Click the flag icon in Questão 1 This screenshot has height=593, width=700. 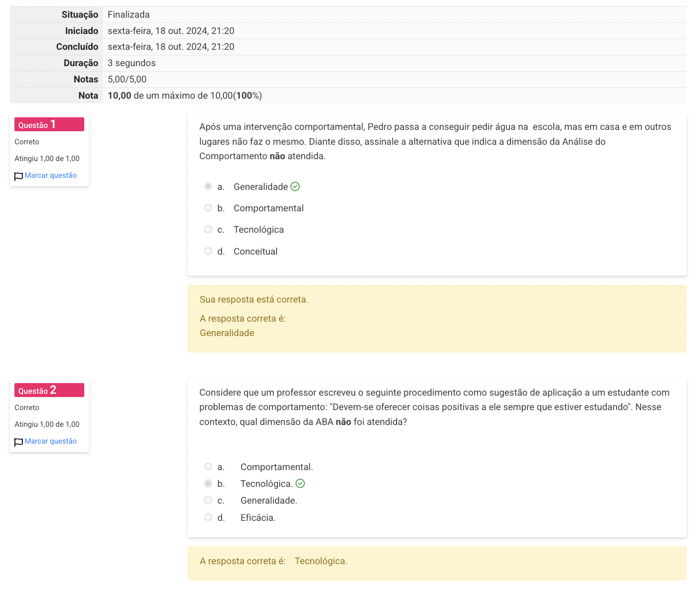point(19,176)
